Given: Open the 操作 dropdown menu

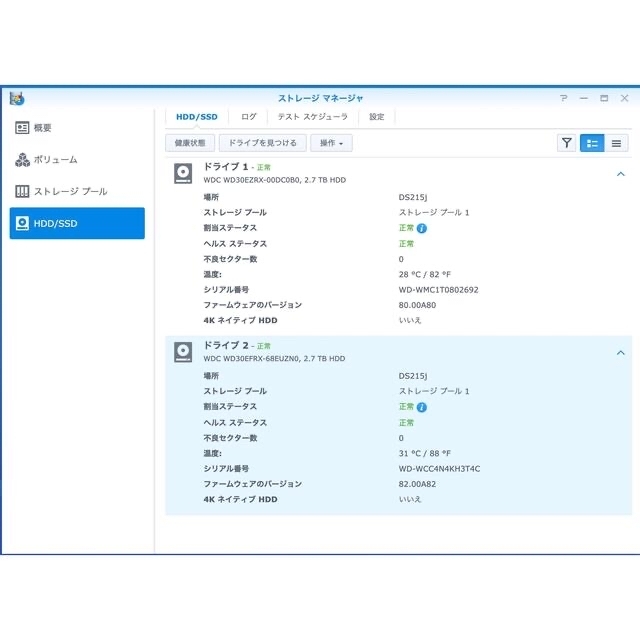Looking at the screenshot, I should point(331,143).
